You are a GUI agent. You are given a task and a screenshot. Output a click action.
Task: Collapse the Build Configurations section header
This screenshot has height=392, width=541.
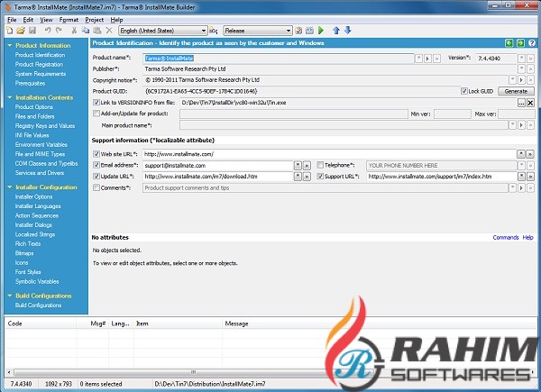coord(10,296)
